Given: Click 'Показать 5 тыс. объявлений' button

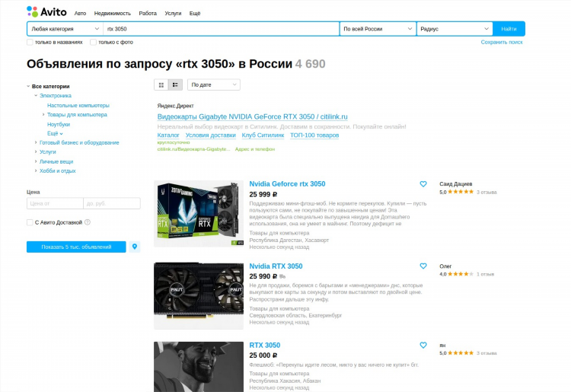Looking at the screenshot, I should coord(76,247).
